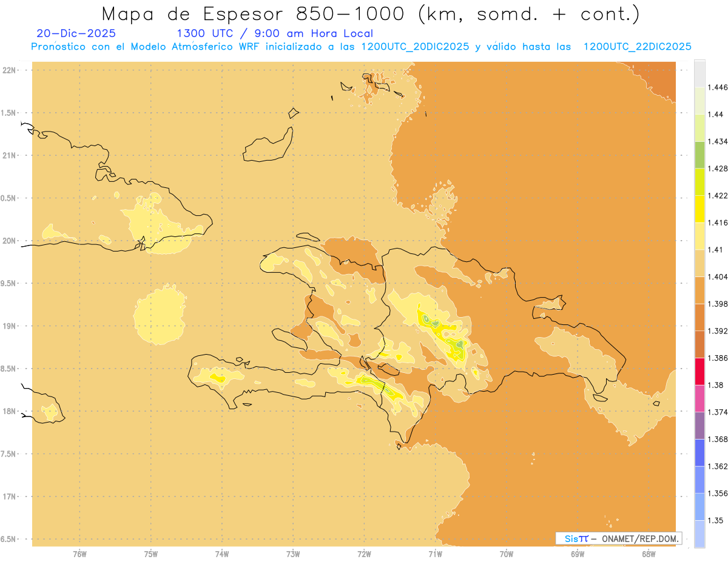Click the '18N' latitude label

(9, 412)
